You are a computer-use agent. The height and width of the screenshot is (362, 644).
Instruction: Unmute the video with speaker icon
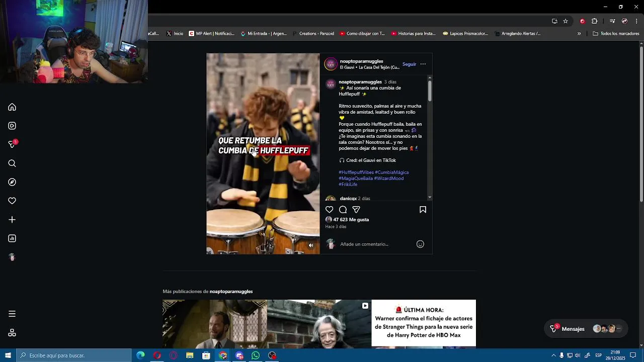[x=310, y=245]
